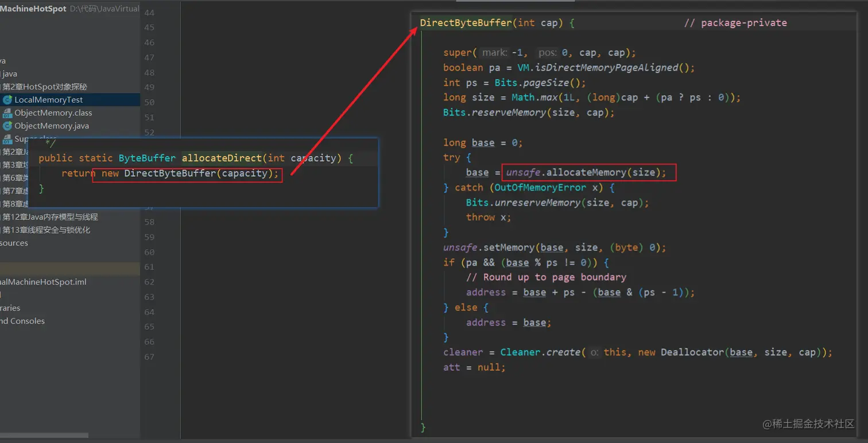Click the VirtualMachineHotSpot project root
The height and width of the screenshot is (443, 868).
coord(33,9)
